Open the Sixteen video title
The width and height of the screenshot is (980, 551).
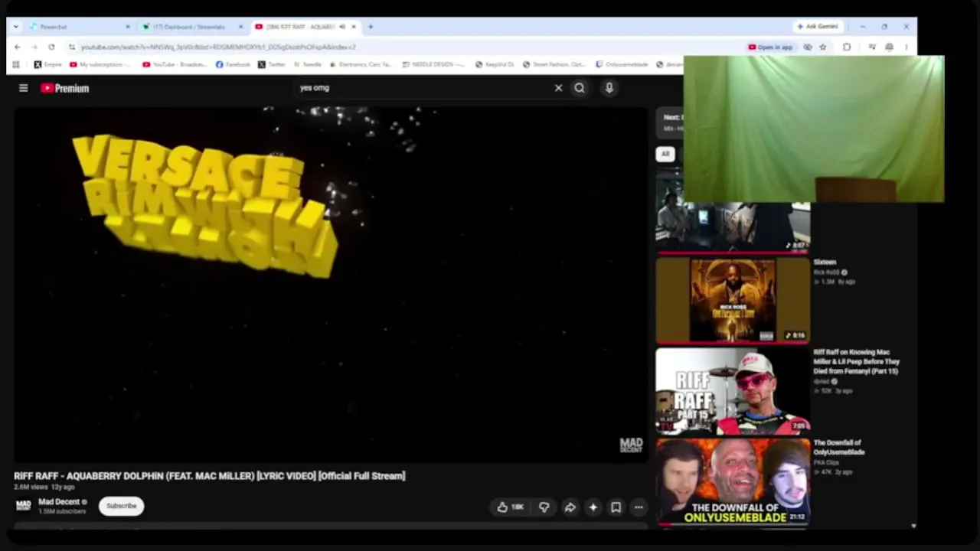click(x=825, y=262)
